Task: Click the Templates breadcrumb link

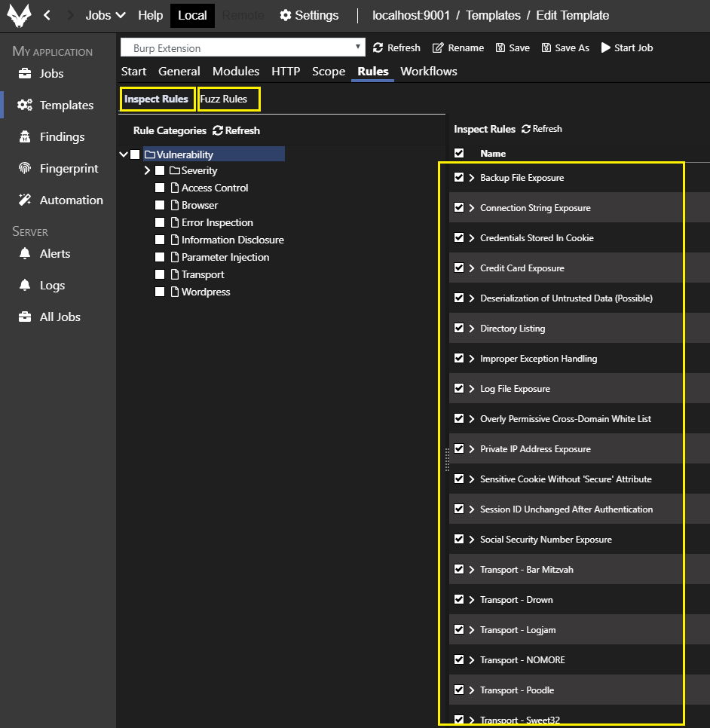Action: pos(493,15)
